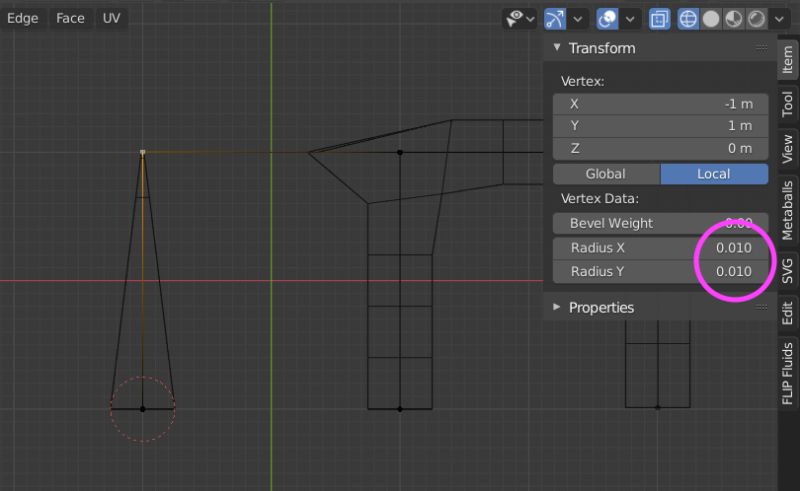Open the Tool sidebar tab
Viewport: 800px width, 491px height.
pos(788,104)
